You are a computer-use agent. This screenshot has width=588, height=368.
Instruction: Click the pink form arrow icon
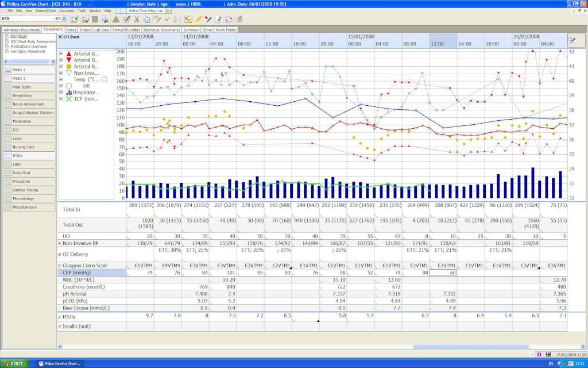(x=229, y=19)
